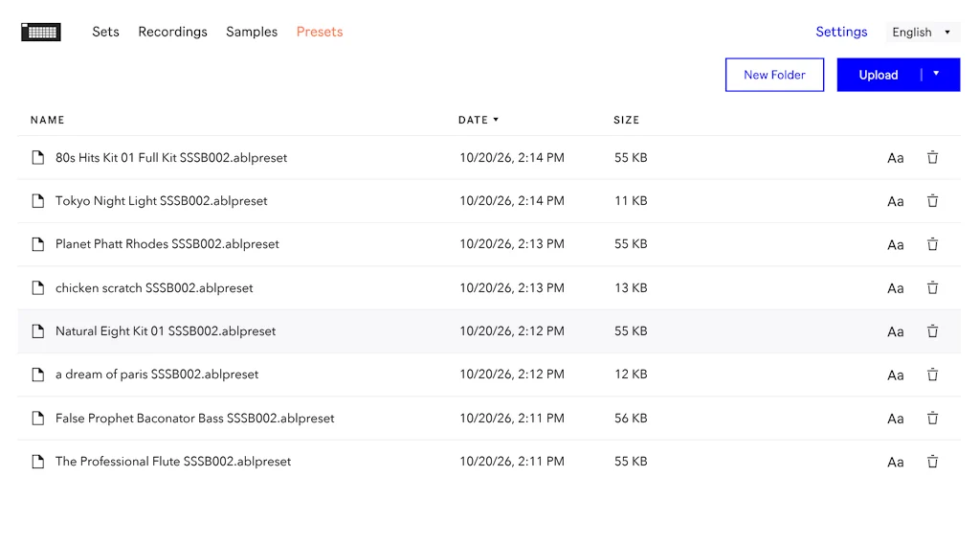
Task: Rename a dream of paris via Aa icon
Action: (895, 375)
